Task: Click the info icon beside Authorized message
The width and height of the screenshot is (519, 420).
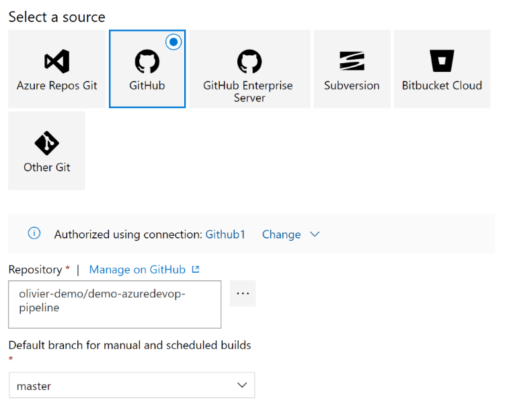Action: [34, 233]
